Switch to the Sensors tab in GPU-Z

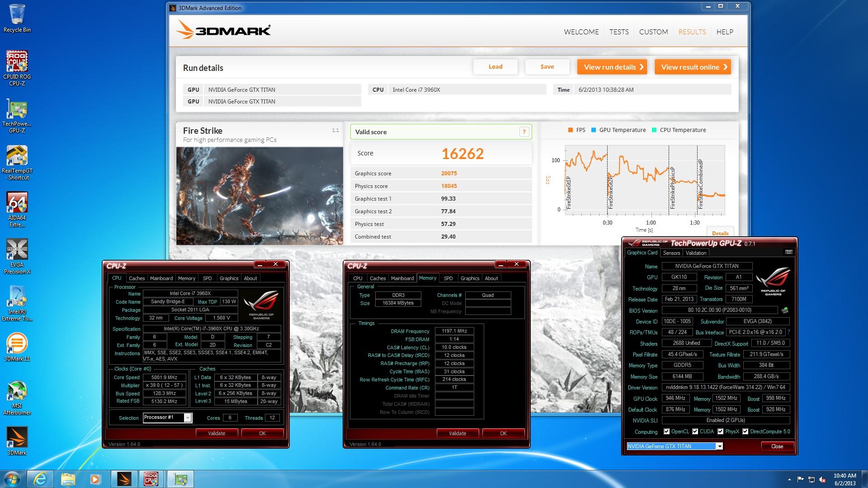[671, 253]
